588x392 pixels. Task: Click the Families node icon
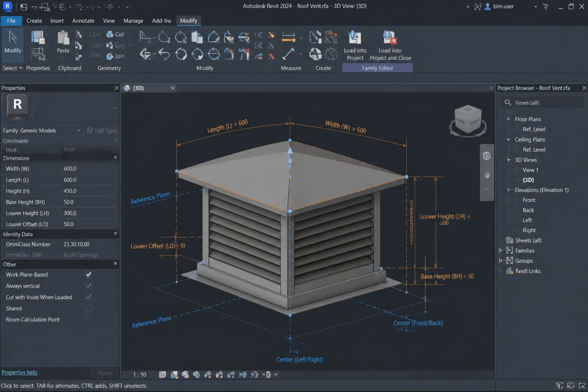[510, 250]
